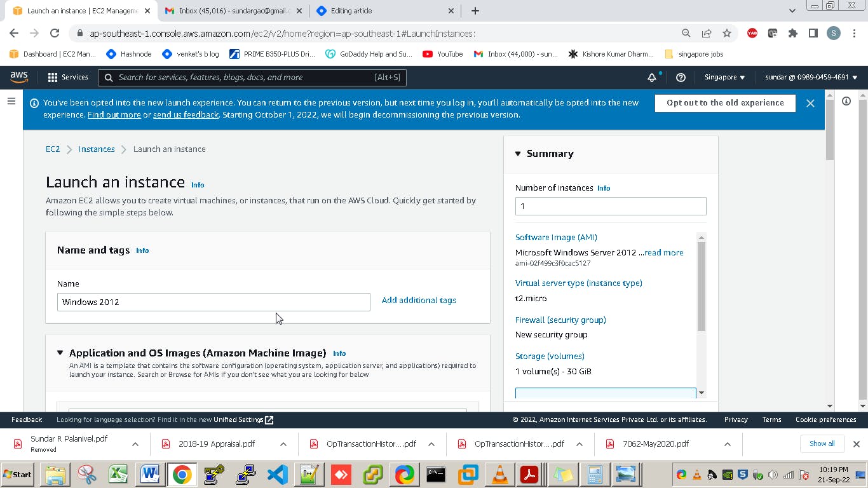Open Chrome three-dot menu
Screen dimensions: 868x488
(854, 33)
